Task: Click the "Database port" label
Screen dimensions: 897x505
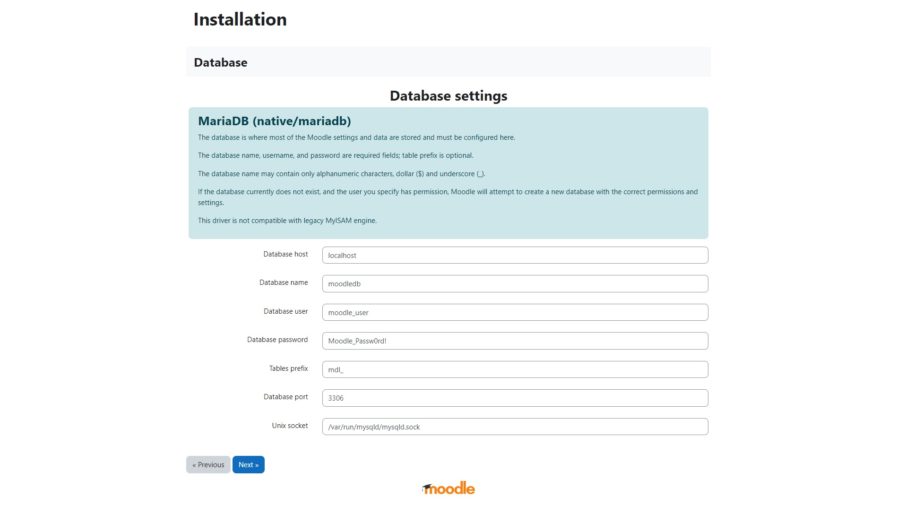Action: pyautogui.click(x=285, y=397)
